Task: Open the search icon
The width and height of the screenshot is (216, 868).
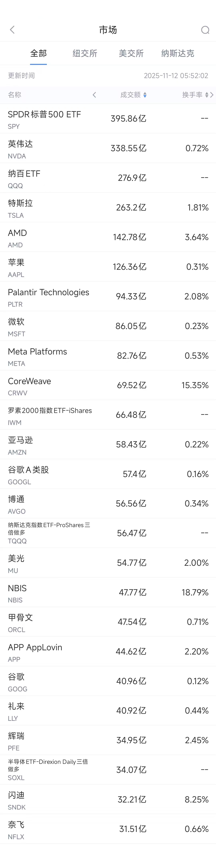Action: (x=205, y=30)
